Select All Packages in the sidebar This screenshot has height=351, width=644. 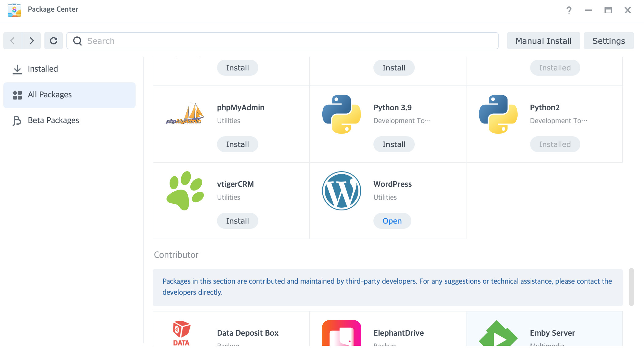click(x=50, y=95)
